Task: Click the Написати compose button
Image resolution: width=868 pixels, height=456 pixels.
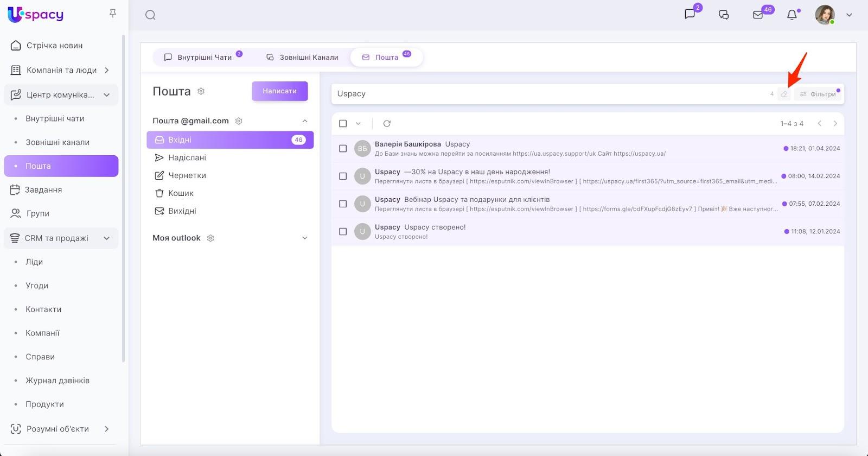Action: (279, 91)
